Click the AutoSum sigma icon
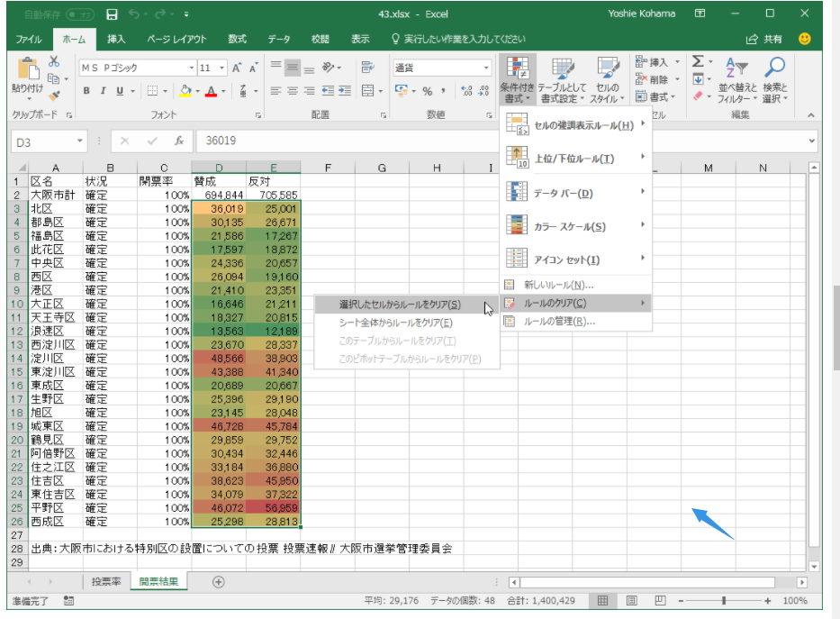The width and height of the screenshot is (840, 619). (698, 61)
